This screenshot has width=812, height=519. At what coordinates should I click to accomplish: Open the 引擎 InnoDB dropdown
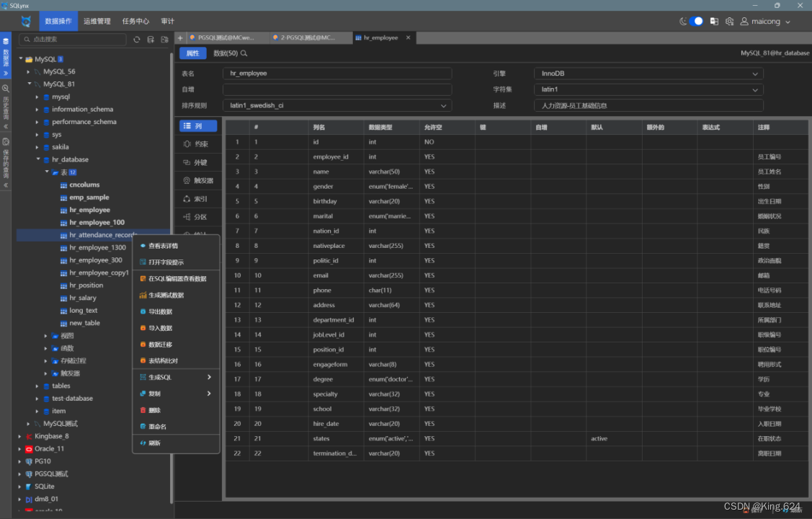coord(648,74)
